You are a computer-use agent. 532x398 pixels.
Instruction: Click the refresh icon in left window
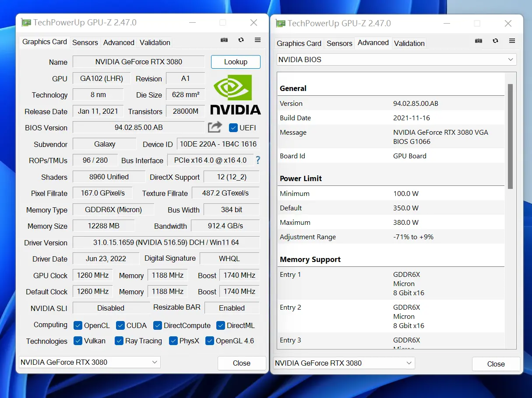(x=241, y=40)
